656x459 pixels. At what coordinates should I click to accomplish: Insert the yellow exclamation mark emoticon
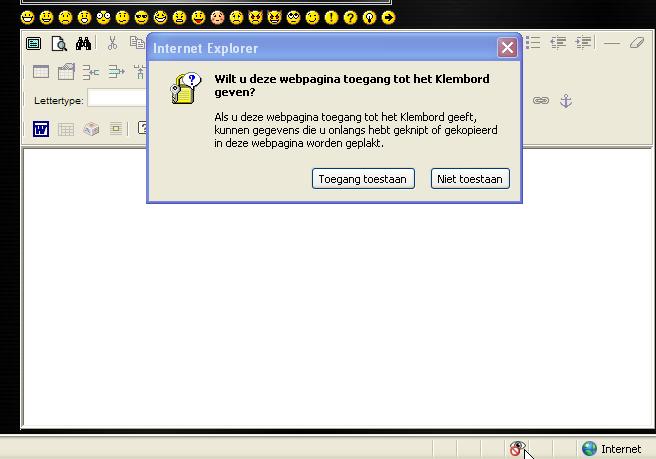(x=331, y=18)
